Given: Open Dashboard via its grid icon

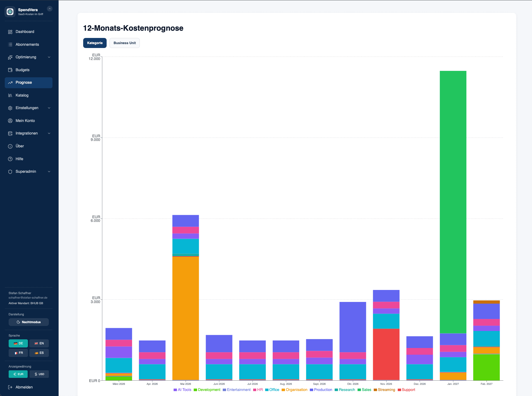Looking at the screenshot, I should pyautogui.click(x=10, y=32).
